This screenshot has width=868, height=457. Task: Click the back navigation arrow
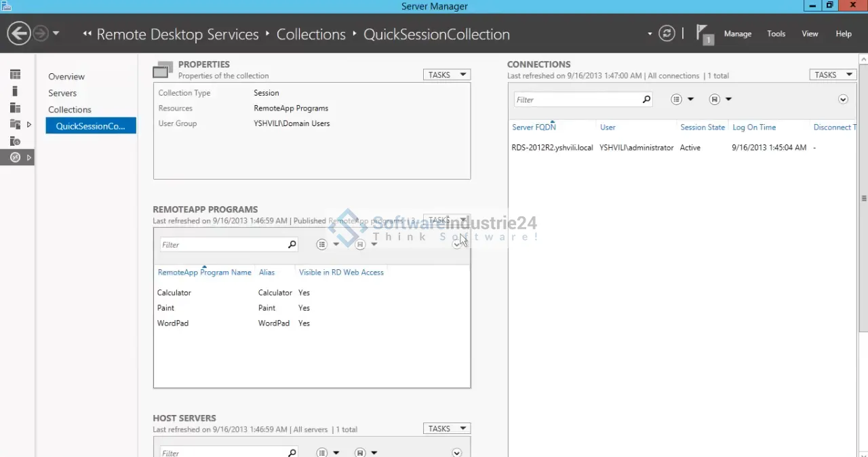coord(19,33)
